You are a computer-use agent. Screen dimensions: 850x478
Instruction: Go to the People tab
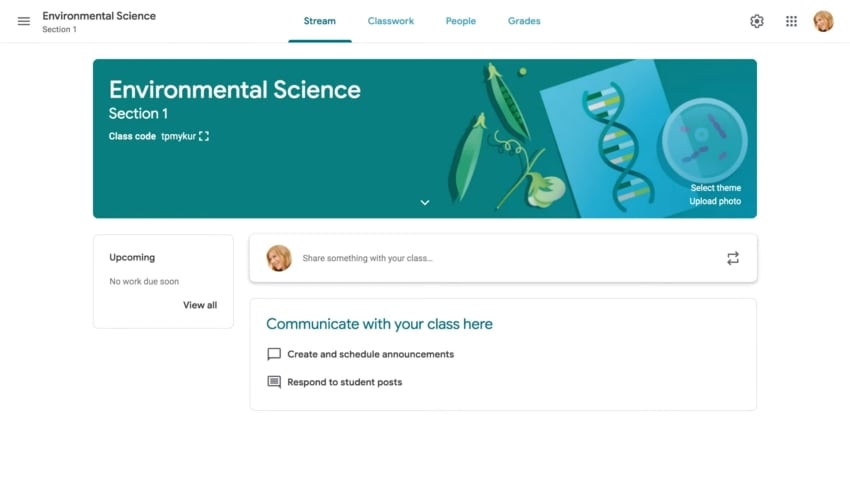461,21
